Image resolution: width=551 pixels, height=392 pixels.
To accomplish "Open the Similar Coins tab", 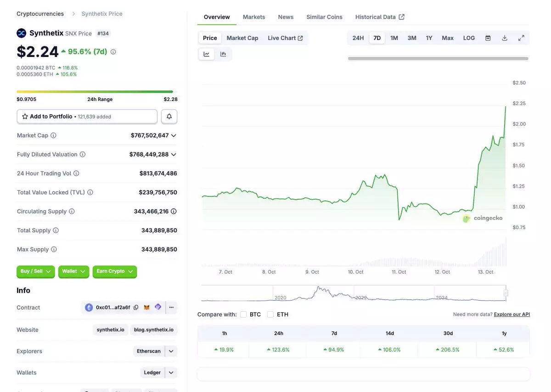I will 324,17.
